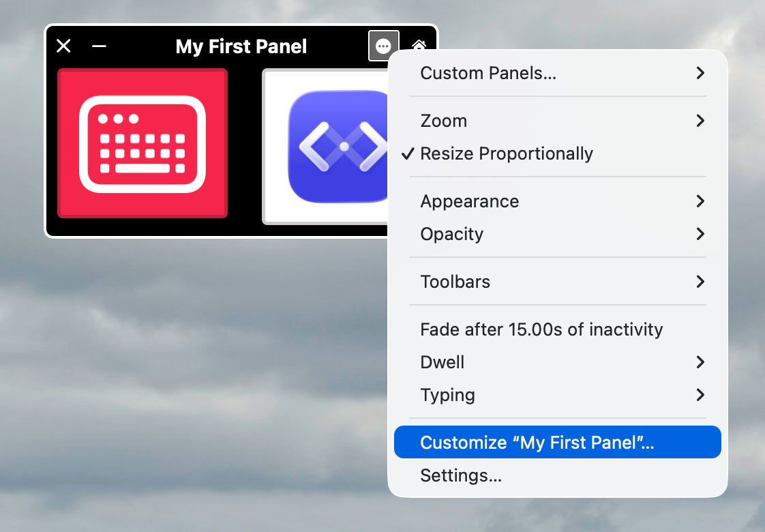Image resolution: width=765 pixels, height=532 pixels.
Task: Open the Typing submenu
Action: [x=447, y=395]
